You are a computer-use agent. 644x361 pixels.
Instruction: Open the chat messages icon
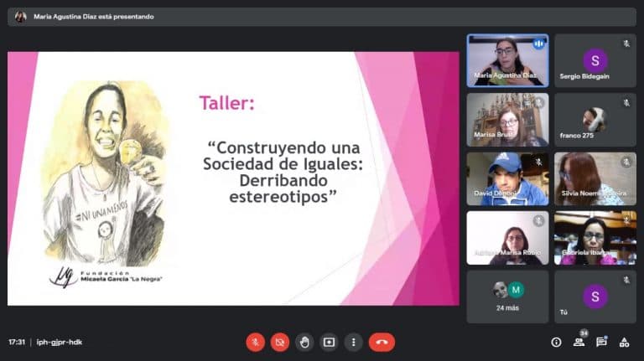pyautogui.click(x=602, y=342)
